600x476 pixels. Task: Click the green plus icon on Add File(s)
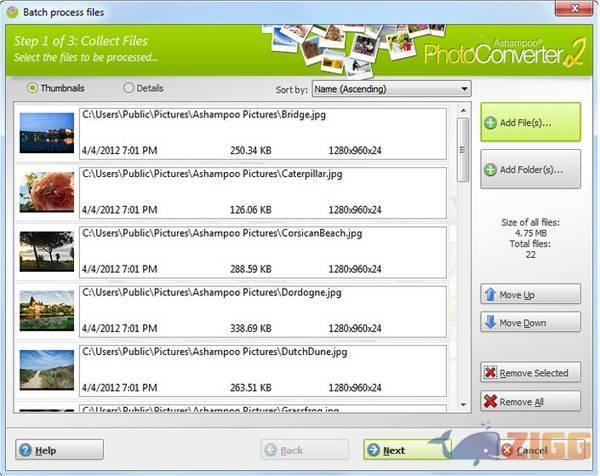tap(490, 123)
